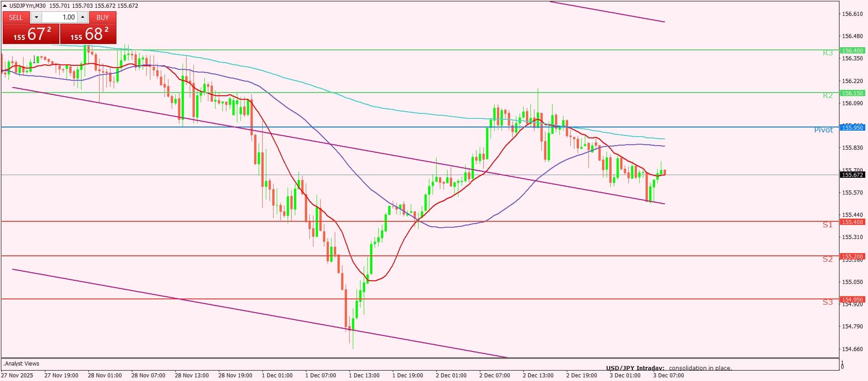Click the black 155.672 current price tag
Image resolution: width=868 pixels, height=381 pixels.
(852, 175)
